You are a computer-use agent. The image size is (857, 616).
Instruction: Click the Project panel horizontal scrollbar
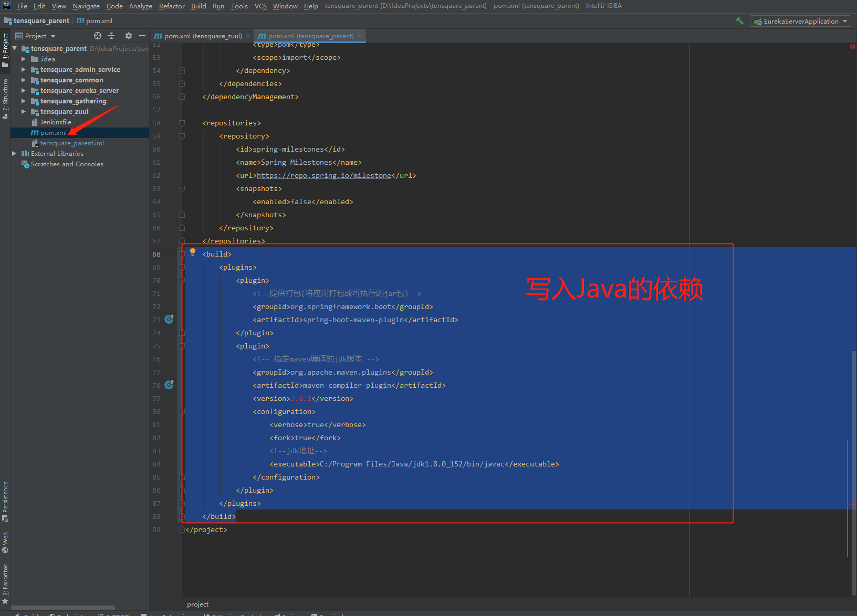[x=63, y=608]
